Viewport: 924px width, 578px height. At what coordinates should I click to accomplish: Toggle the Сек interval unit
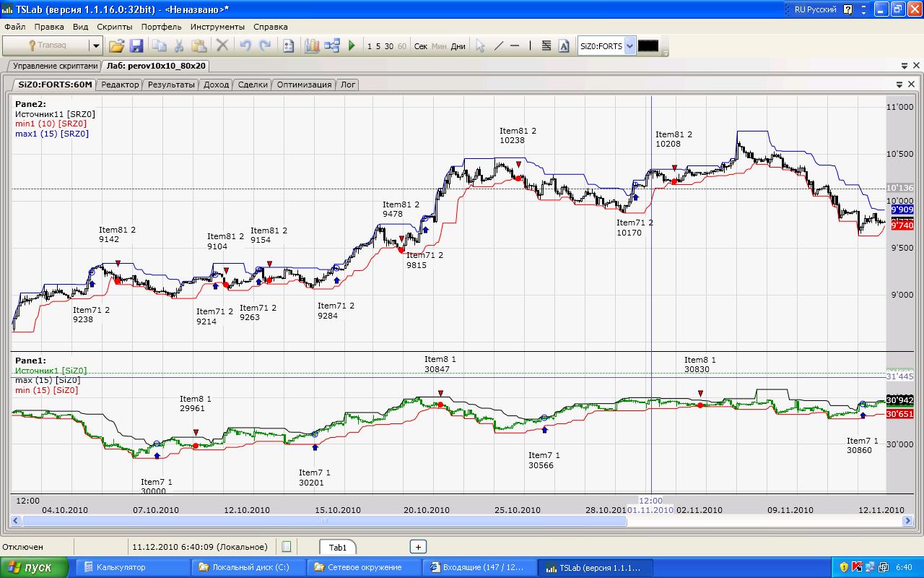pyautogui.click(x=421, y=46)
